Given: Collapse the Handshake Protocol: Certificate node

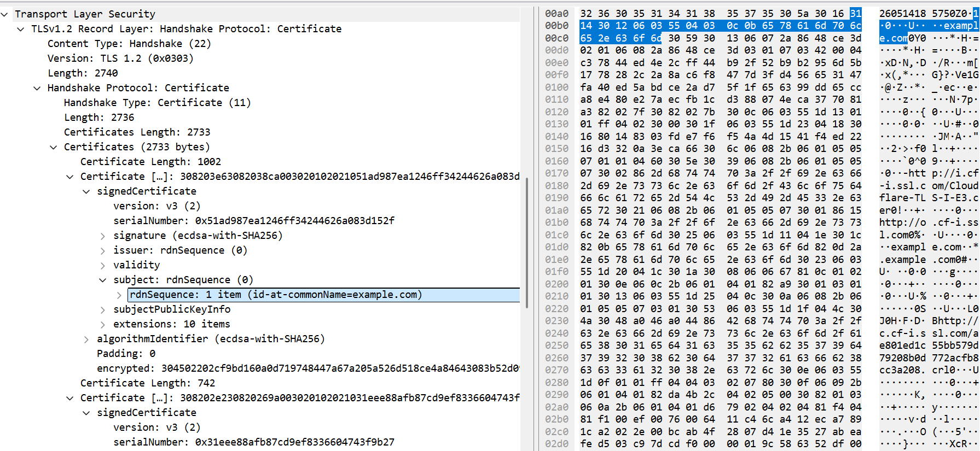Looking at the screenshot, I should (x=37, y=88).
